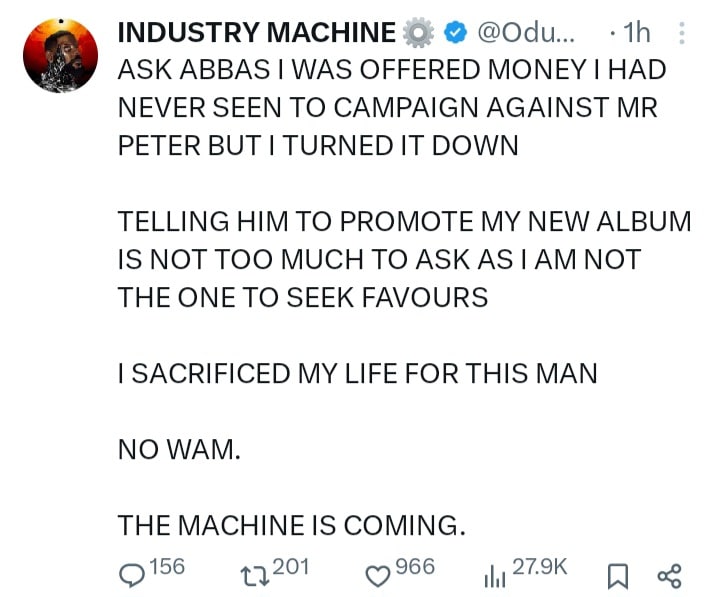Open the profile picture of INDUSTRY MACHINE
The image size is (720, 597).
pos(60,58)
